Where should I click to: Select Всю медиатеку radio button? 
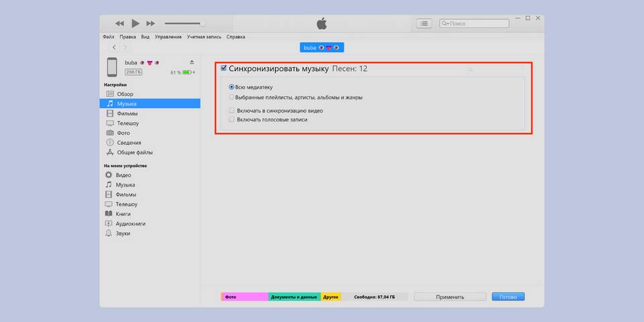[x=231, y=87]
